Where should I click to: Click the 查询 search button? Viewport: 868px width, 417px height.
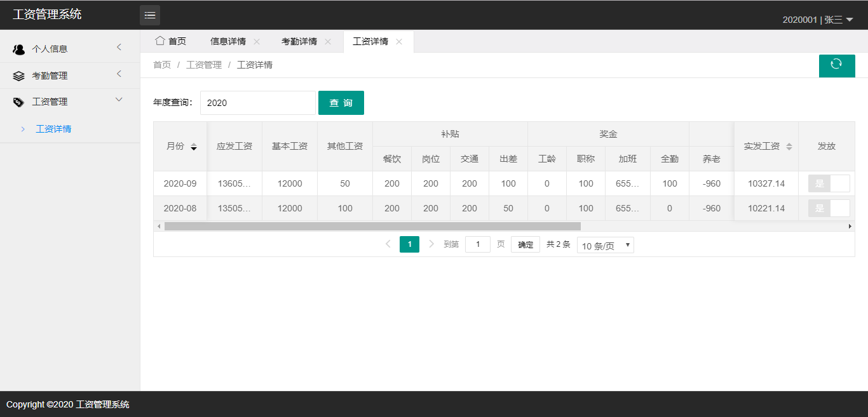coord(341,102)
